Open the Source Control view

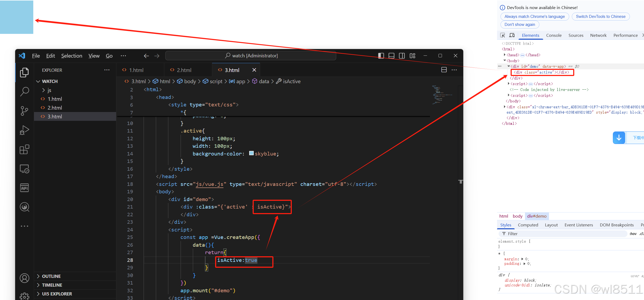point(24,111)
